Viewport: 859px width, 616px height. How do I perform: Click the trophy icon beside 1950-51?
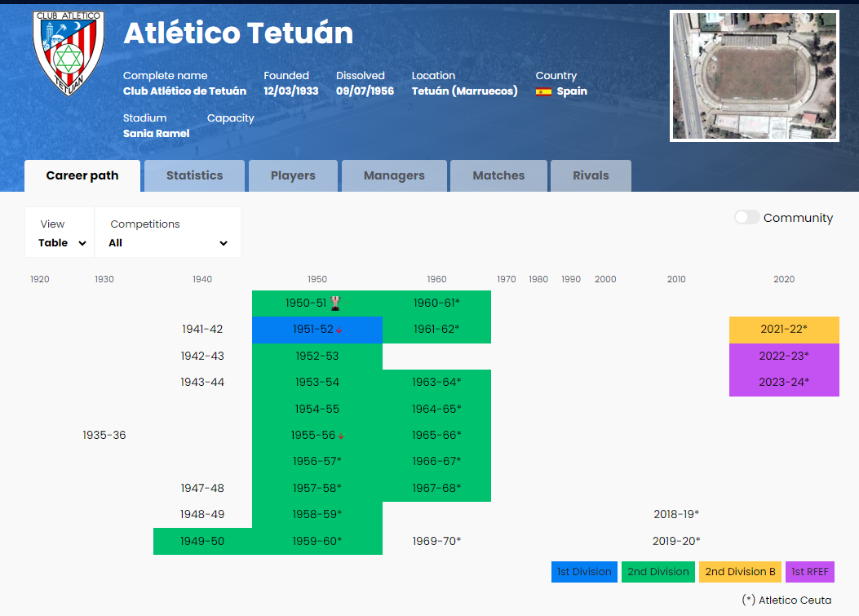[335, 303]
